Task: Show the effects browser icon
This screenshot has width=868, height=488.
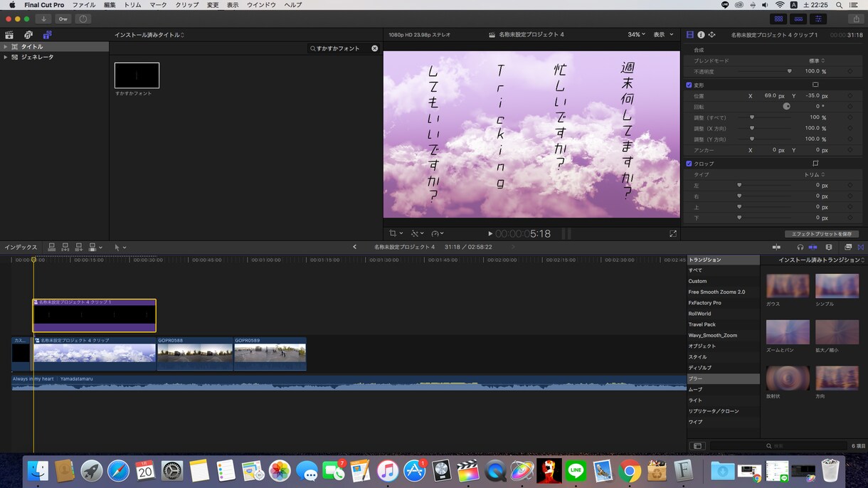Action: (849, 247)
